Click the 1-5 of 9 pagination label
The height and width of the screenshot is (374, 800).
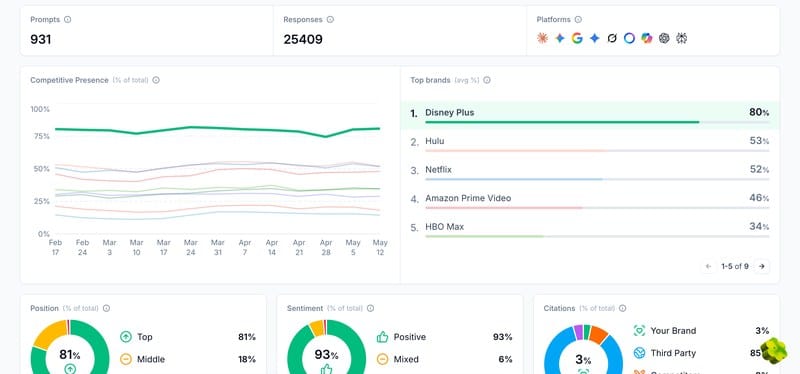pos(735,266)
